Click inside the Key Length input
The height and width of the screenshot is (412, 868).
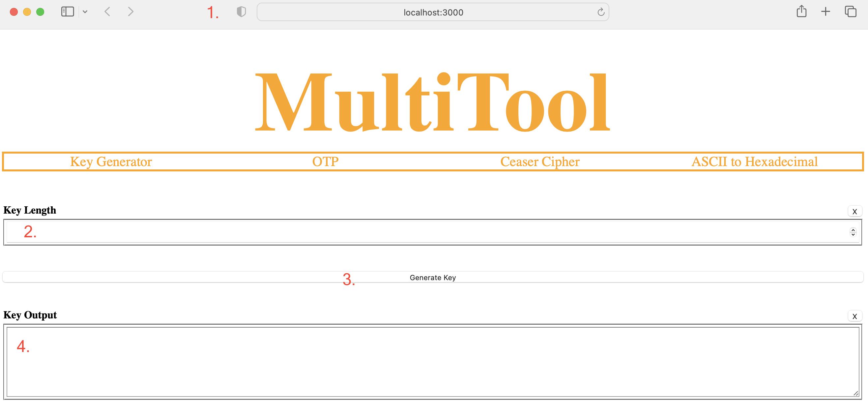click(404, 232)
